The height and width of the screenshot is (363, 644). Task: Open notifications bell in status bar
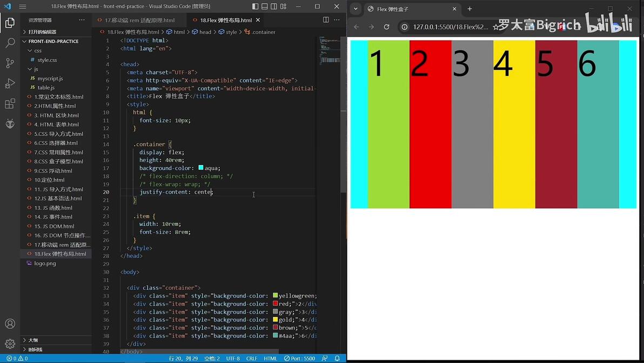(x=337, y=359)
